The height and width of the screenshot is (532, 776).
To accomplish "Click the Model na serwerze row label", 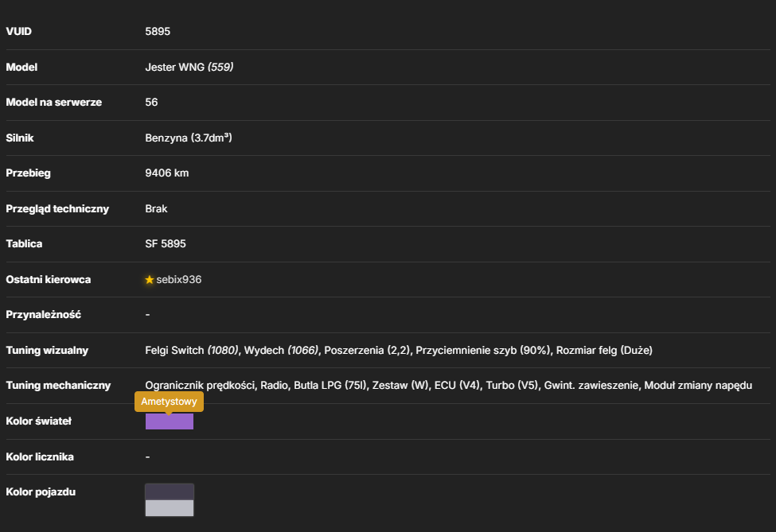I will [x=54, y=103].
